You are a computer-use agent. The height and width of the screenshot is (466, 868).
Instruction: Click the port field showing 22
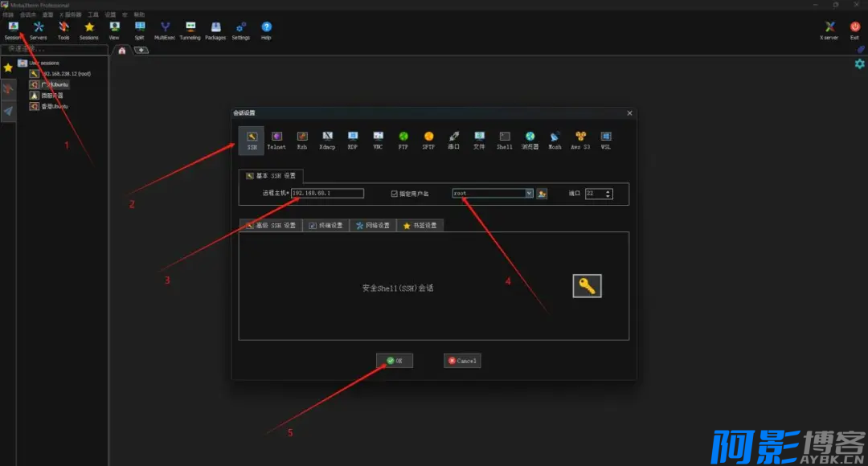595,194
